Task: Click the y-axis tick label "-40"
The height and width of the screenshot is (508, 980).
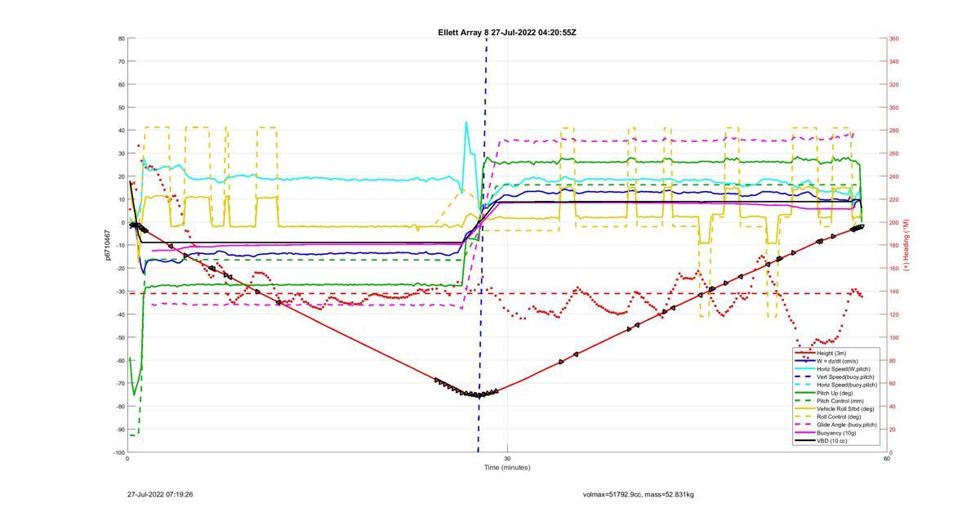Action: click(x=120, y=314)
